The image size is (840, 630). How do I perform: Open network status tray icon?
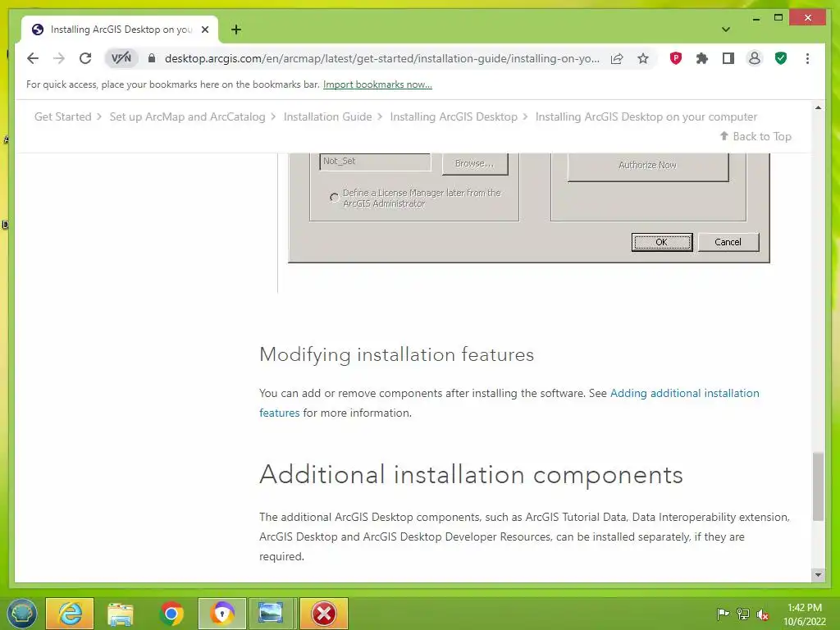tap(743, 614)
